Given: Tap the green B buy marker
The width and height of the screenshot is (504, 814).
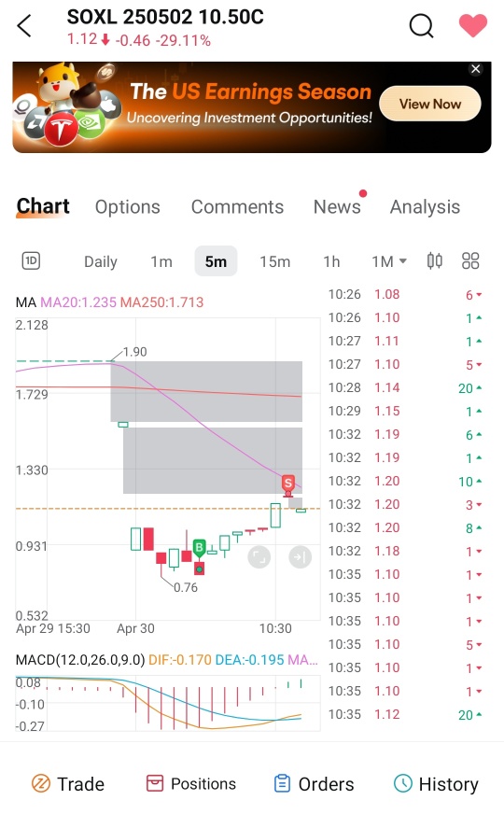Looking at the screenshot, I should click(199, 548).
